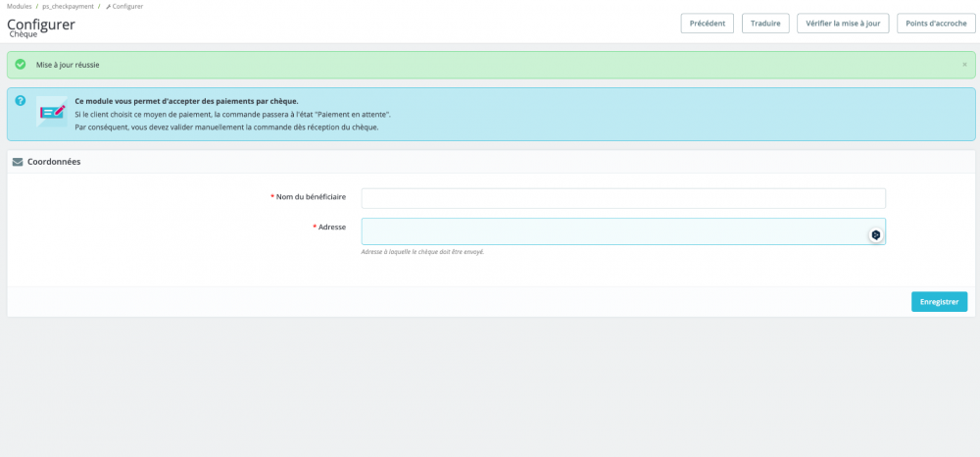Click the green success checkmark icon

(x=21, y=65)
